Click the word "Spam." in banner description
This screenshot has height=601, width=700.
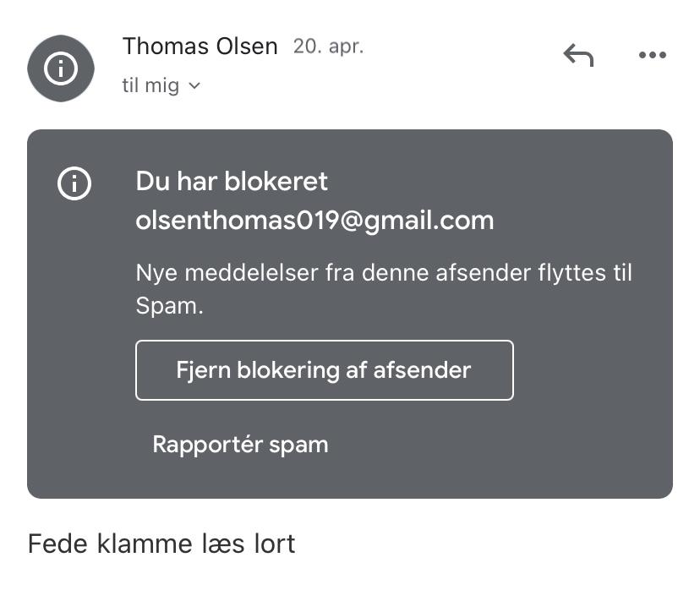pos(169,306)
